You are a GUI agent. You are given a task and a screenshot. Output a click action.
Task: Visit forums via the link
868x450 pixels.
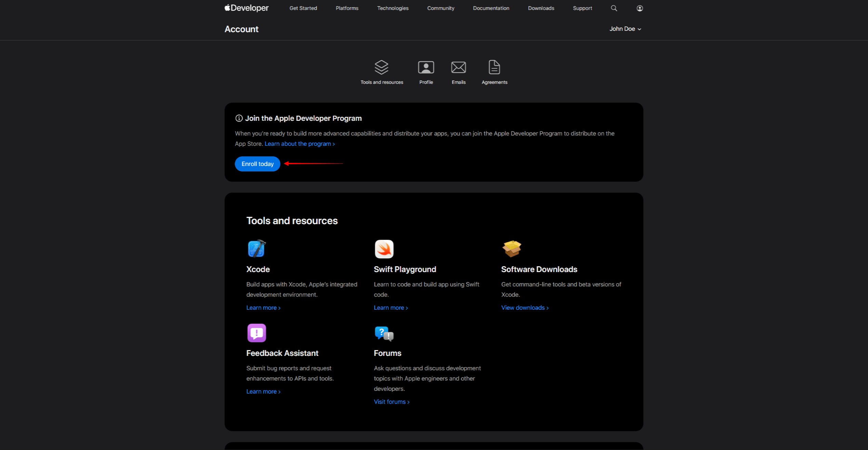coord(391,401)
